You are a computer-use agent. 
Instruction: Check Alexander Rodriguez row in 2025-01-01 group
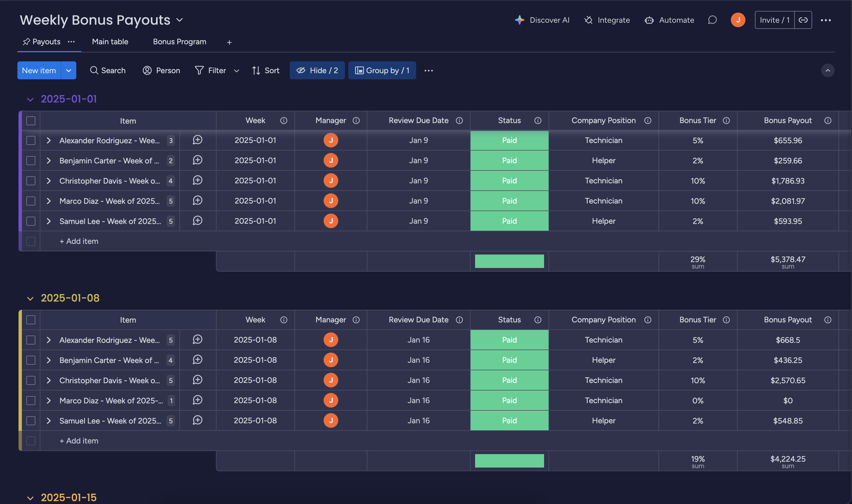[x=31, y=140]
